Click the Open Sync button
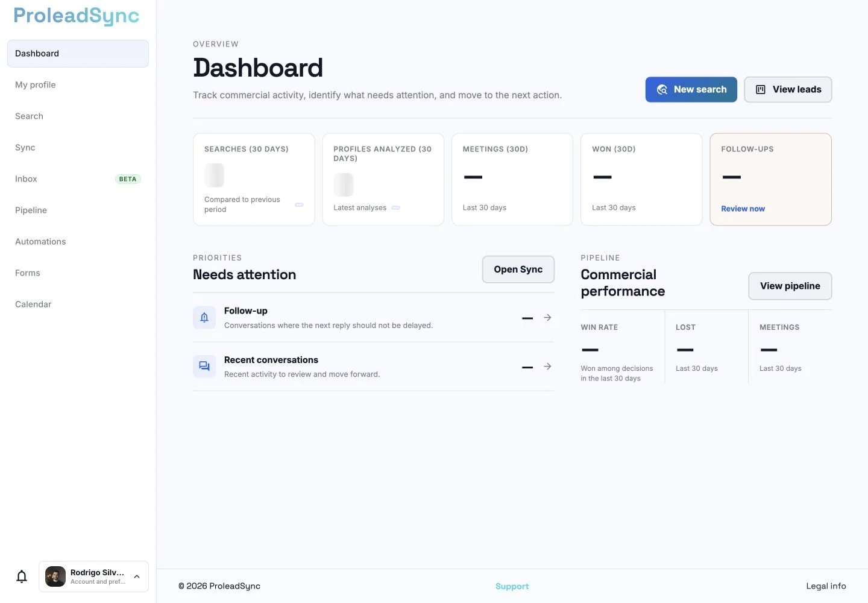 (518, 270)
